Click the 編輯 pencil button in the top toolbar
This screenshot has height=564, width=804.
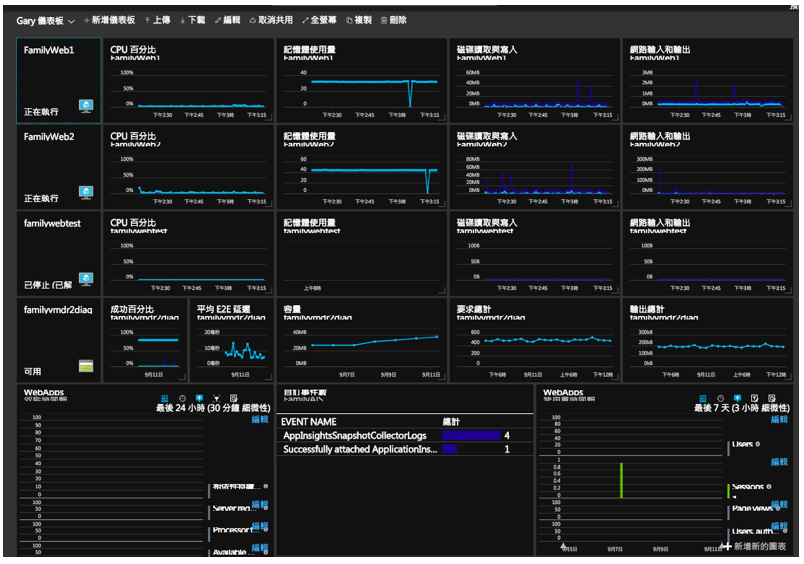[228, 20]
